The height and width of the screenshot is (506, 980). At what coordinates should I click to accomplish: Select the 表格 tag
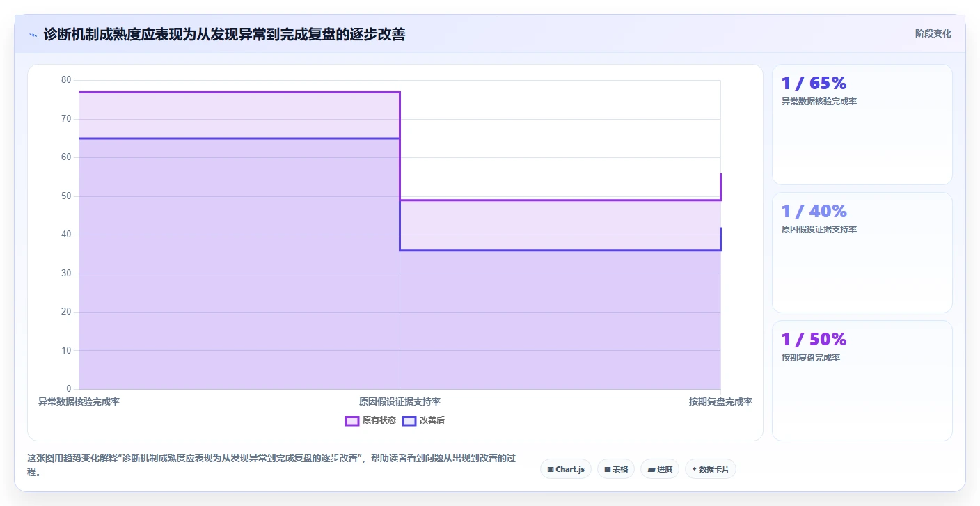[616, 469]
